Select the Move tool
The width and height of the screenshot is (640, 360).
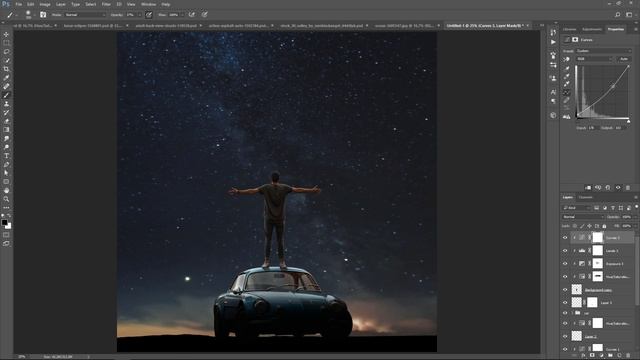pos(6,34)
